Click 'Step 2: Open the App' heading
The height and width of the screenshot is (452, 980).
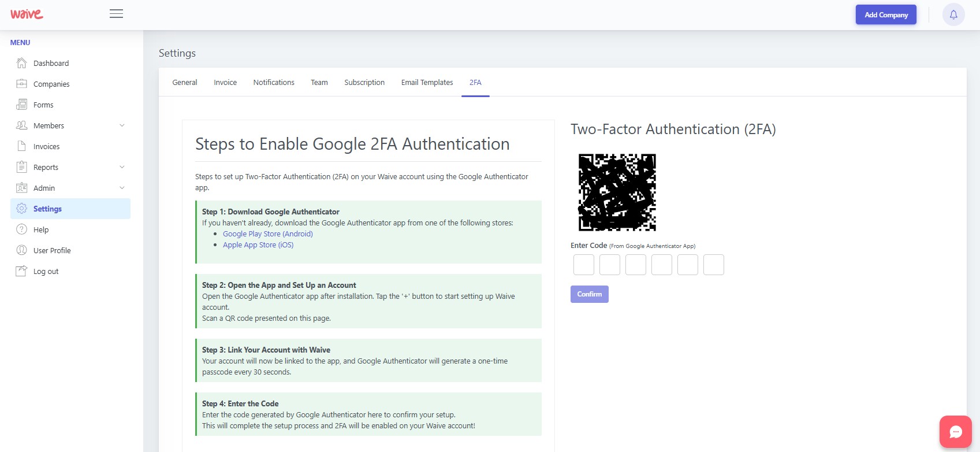(279, 285)
